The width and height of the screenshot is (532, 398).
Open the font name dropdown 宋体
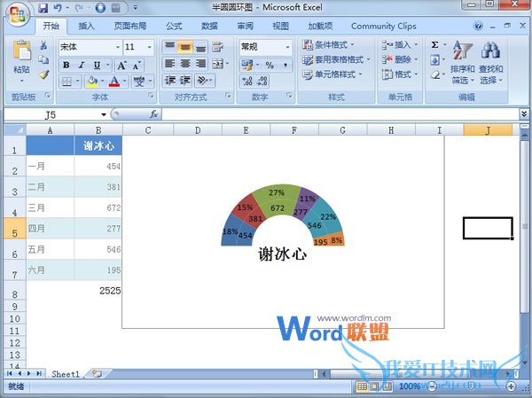118,47
